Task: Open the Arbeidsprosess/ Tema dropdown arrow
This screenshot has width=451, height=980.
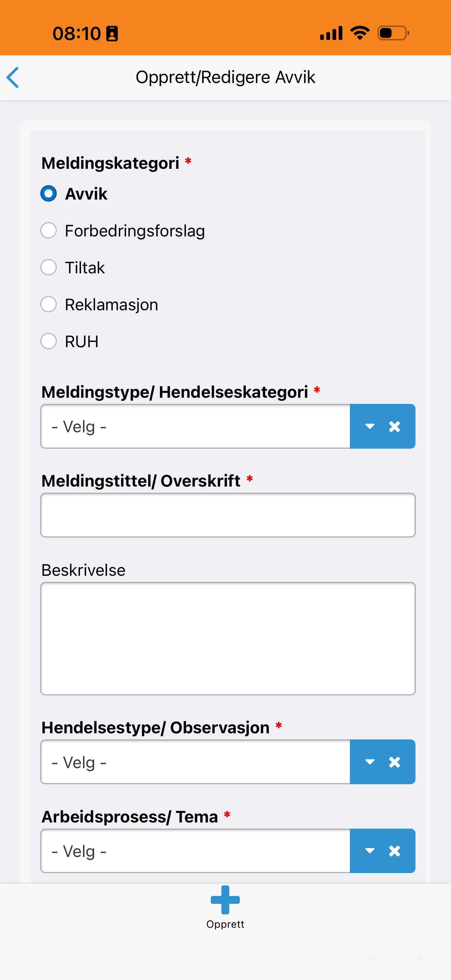Action: click(370, 851)
